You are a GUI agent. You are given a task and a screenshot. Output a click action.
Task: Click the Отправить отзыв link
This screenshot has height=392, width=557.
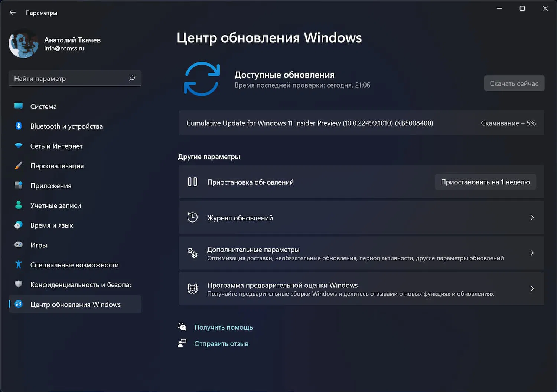(x=221, y=343)
